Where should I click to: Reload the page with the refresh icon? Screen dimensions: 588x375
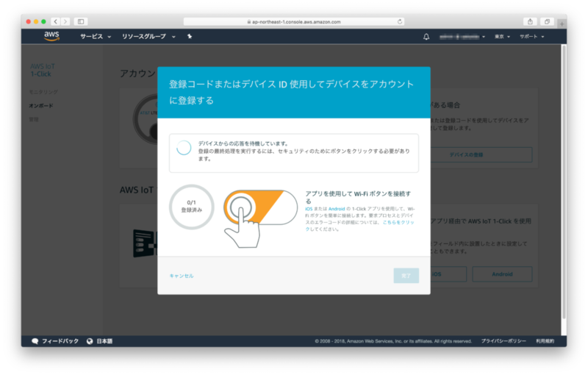click(x=400, y=22)
